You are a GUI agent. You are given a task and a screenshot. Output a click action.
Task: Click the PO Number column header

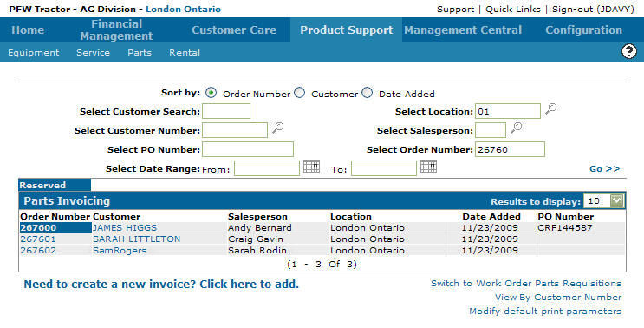[566, 217]
